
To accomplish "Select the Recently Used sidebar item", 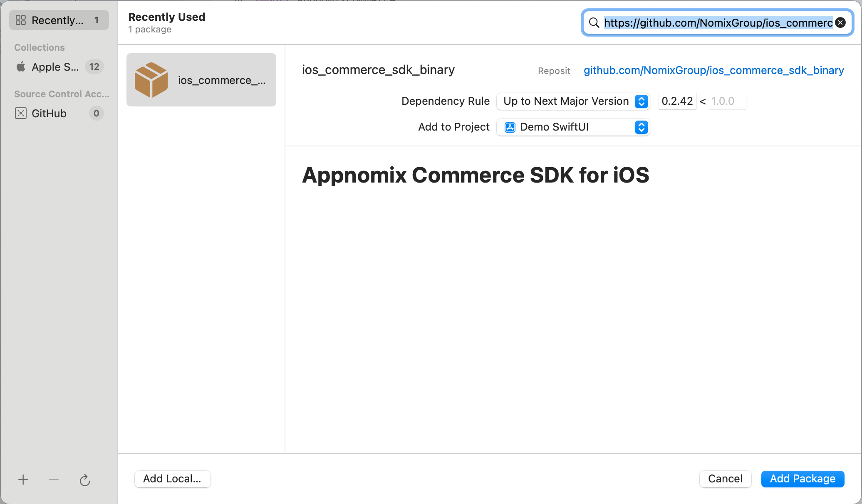I will 58,20.
